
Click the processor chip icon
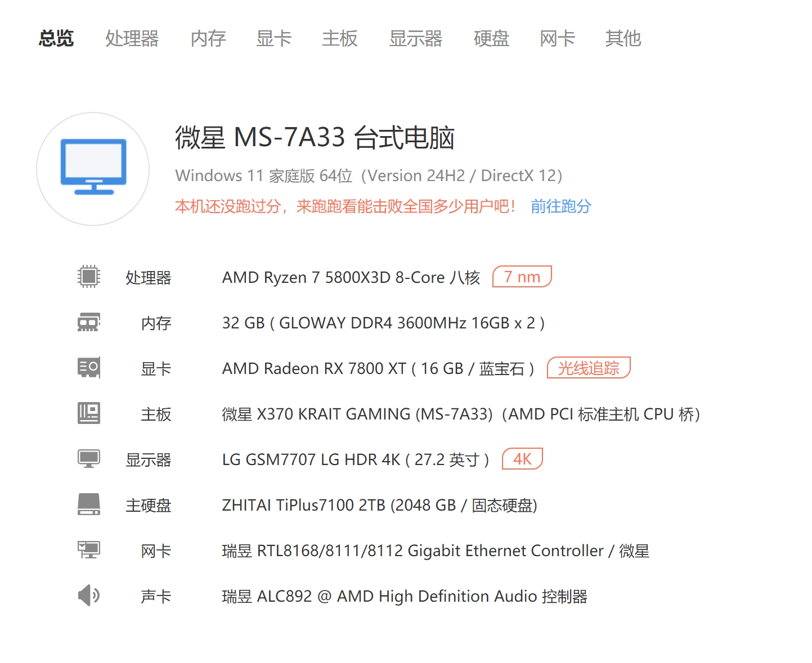click(89, 277)
